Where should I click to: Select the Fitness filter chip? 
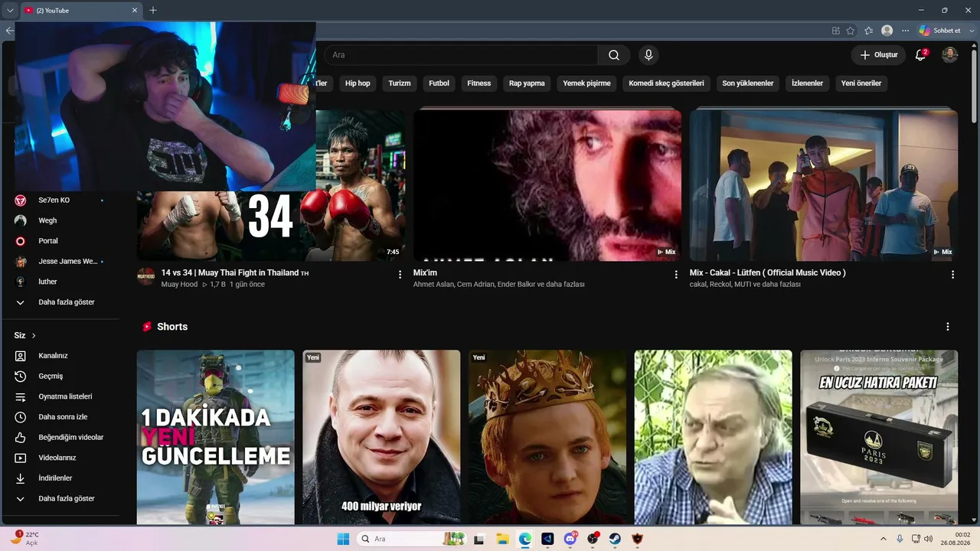click(x=479, y=83)
